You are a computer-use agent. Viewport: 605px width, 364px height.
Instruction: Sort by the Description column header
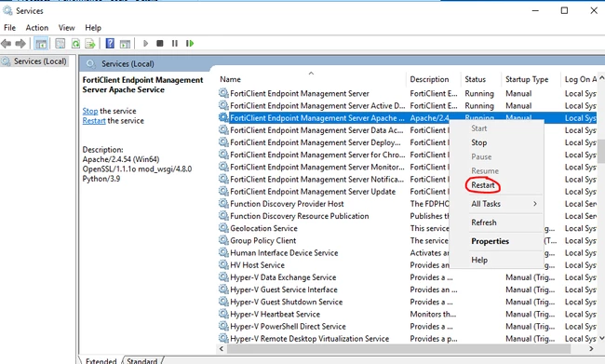click(x=434, y=79)
